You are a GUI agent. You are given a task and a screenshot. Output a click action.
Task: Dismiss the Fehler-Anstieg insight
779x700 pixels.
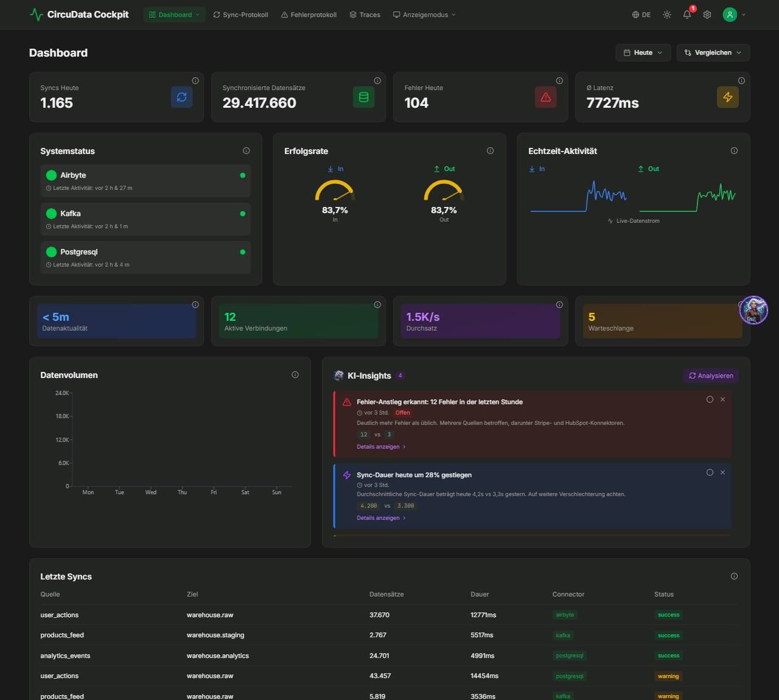(x=722, y=399)
